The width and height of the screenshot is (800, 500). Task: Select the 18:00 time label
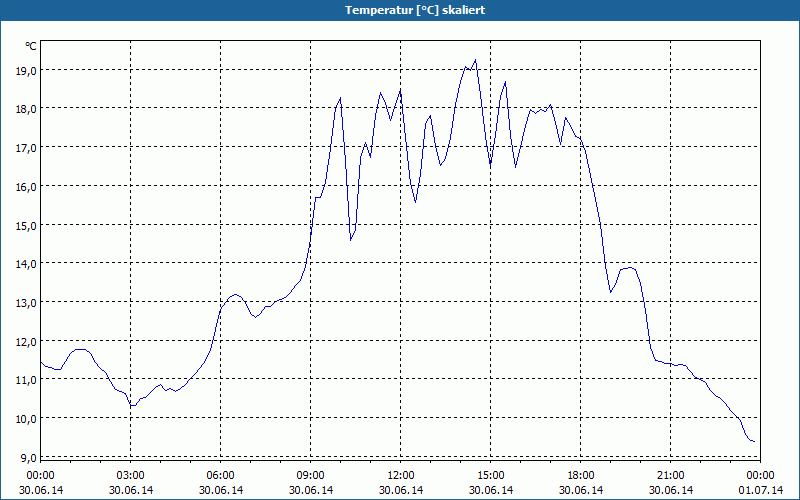[x=581, y=476]
